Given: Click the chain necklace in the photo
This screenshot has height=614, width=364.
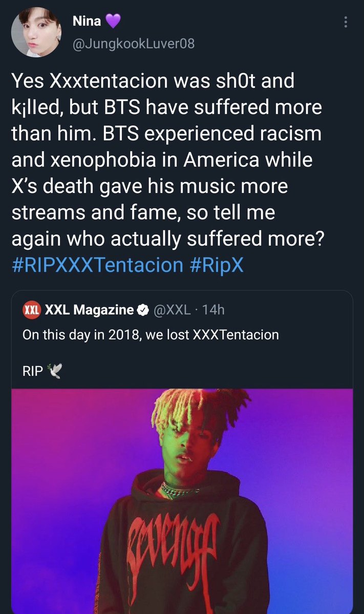Looking at the screenshot, I should click(x=179, y=490).
